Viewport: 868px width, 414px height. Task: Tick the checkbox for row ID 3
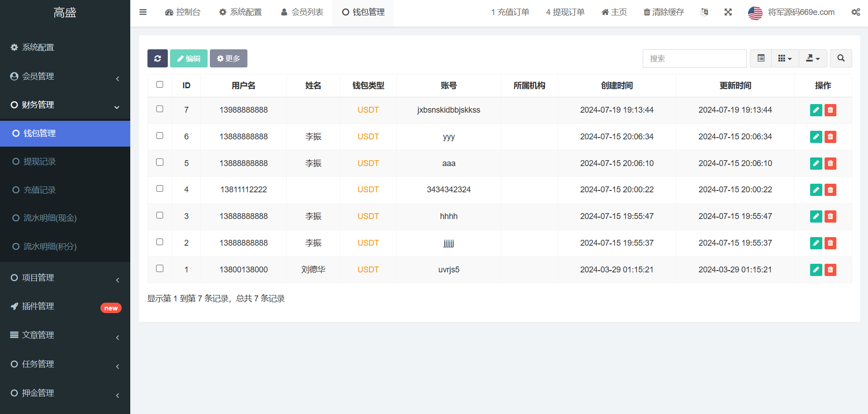[x=160, y=215]
